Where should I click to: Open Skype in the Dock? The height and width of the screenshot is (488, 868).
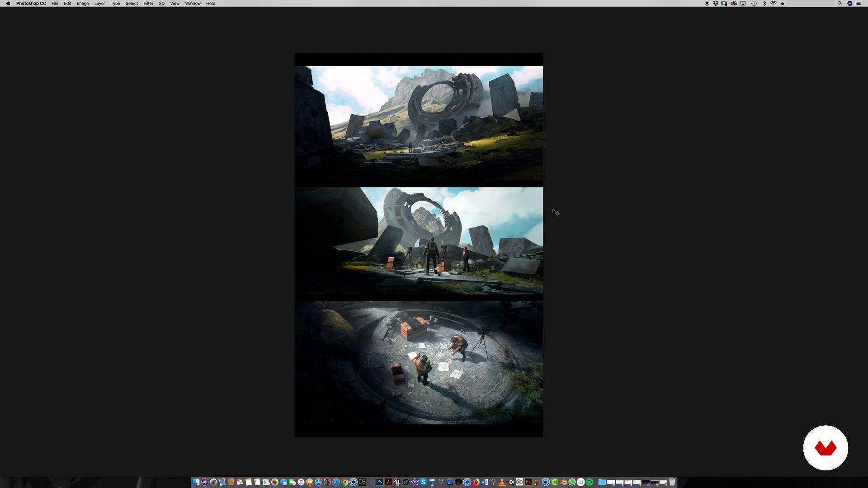point(424,482)
